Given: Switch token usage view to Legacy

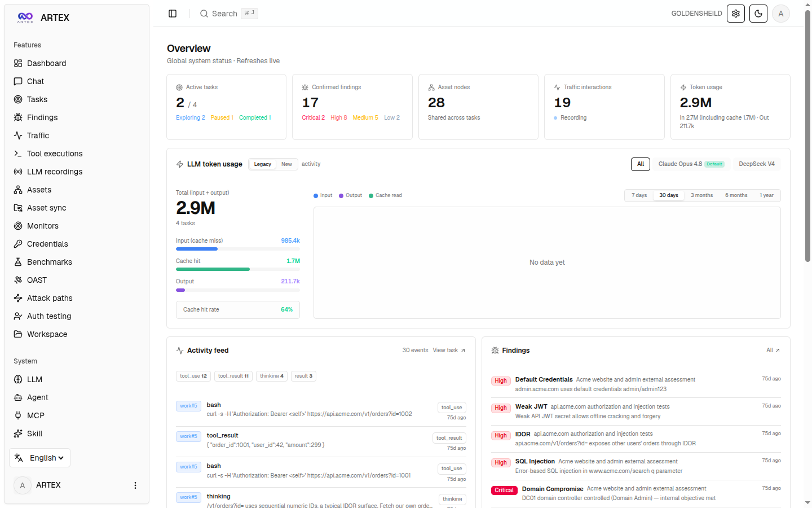Looking at the screenshot, I should coord(263,164).
